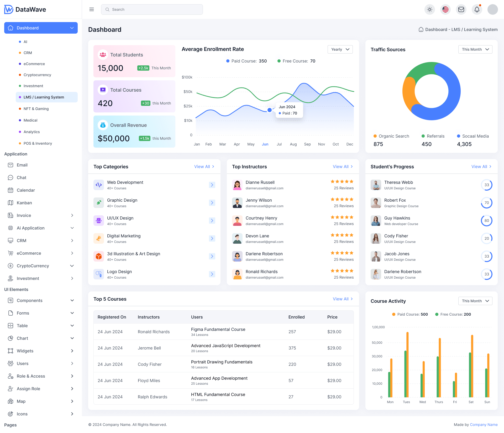
Task: Open the Yearly dropdown on Average Enrollment Rate
Action: pos(340,49)
